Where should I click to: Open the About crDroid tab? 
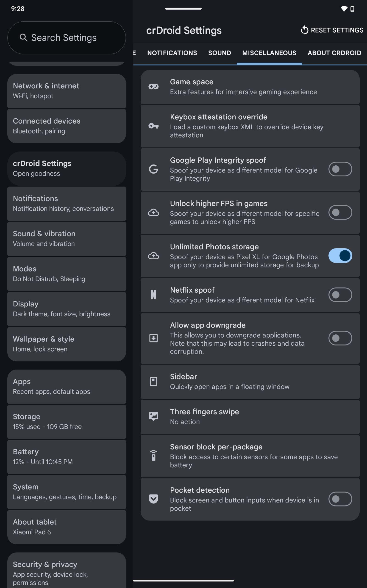[x=334, y=53]
